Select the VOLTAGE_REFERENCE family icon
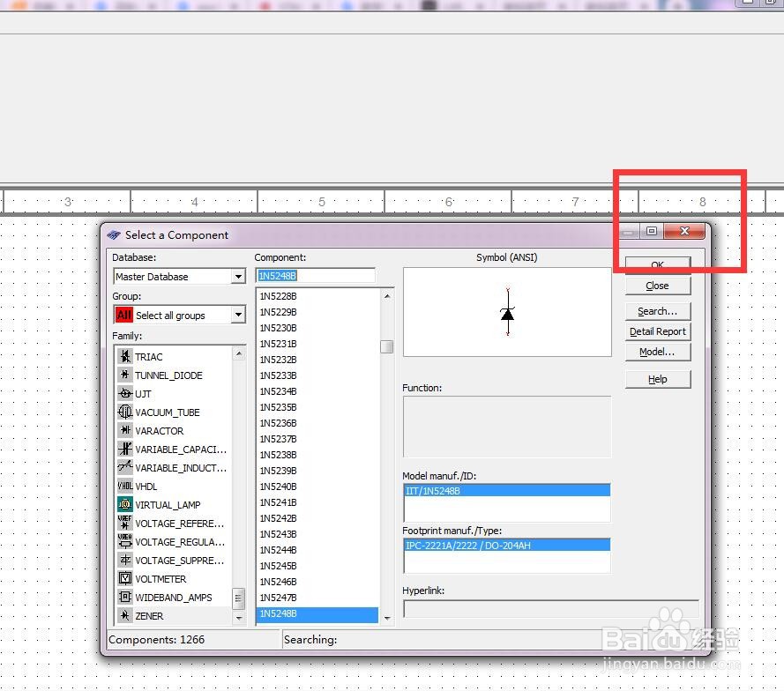This screenshot has height=691, width=784. point(125,523)
